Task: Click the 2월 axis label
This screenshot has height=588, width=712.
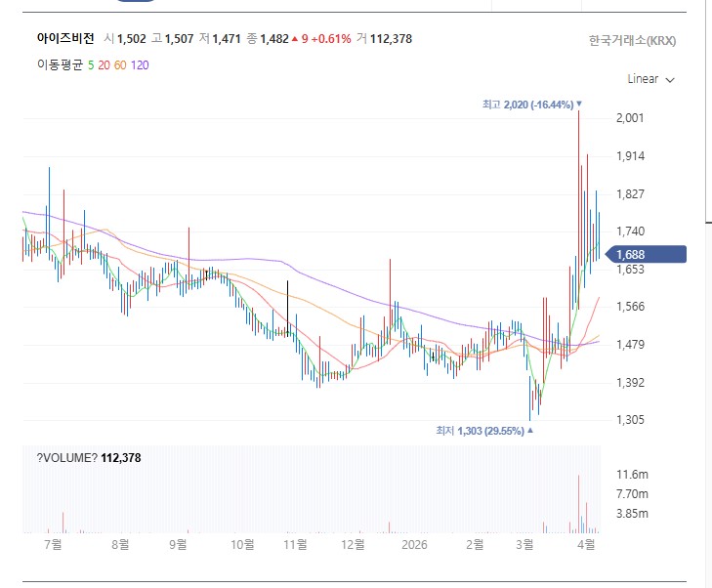Action: [475, 544]
